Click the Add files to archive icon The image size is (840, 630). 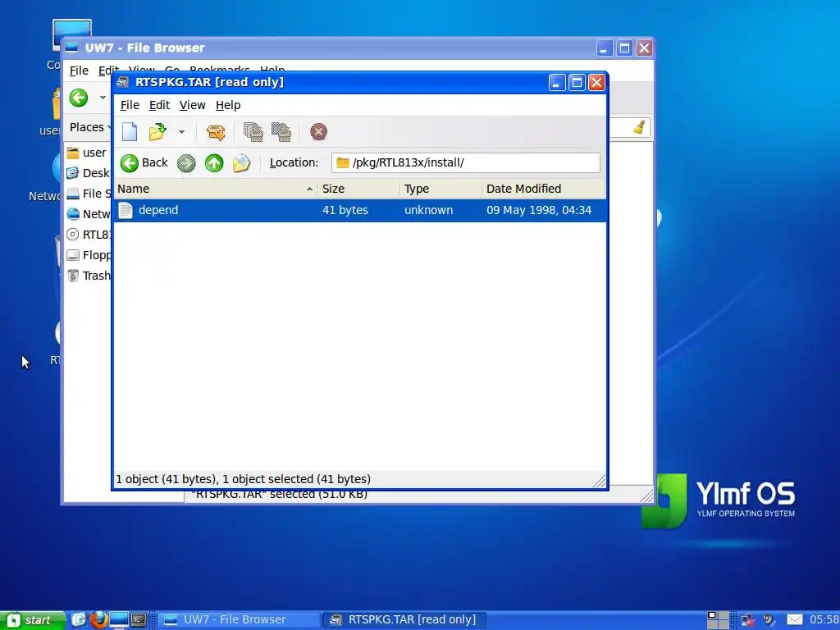253,132
